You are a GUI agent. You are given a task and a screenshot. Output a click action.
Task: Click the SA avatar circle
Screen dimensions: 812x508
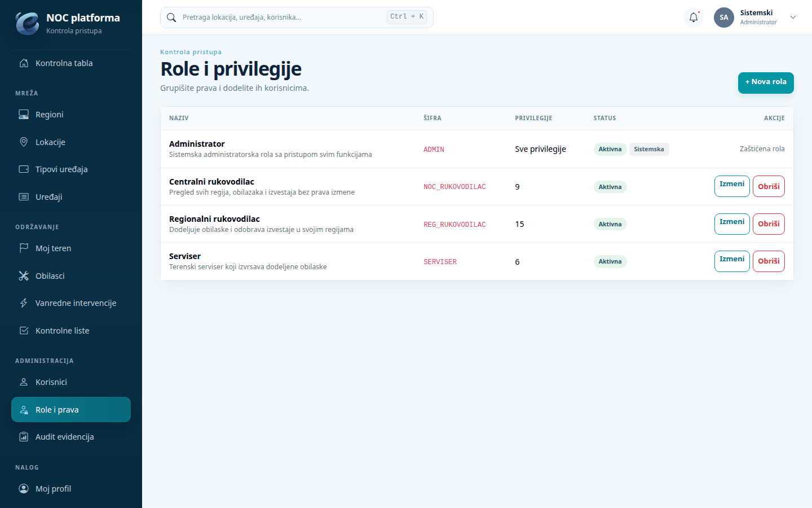(x=724, y=17)
